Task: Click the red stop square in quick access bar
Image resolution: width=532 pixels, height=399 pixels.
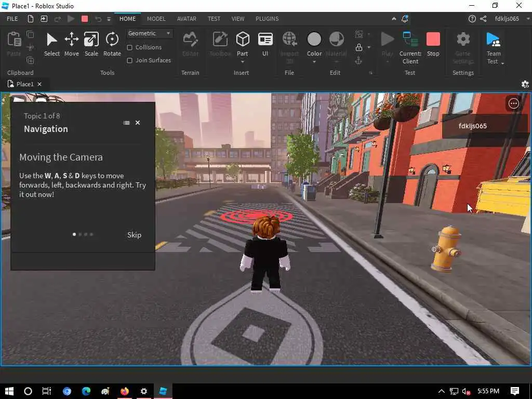Action: pos(85,19)
